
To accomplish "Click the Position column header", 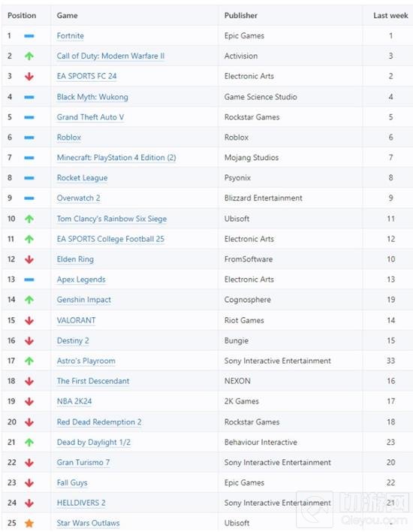I will [22, 16].
